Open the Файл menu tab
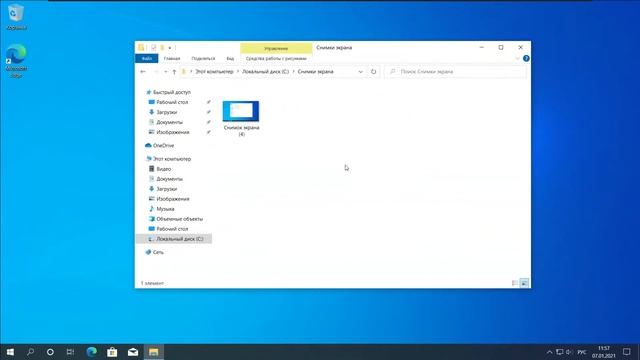Image resolution: width=640 pixels, height=360 pixels. (147, 58)
